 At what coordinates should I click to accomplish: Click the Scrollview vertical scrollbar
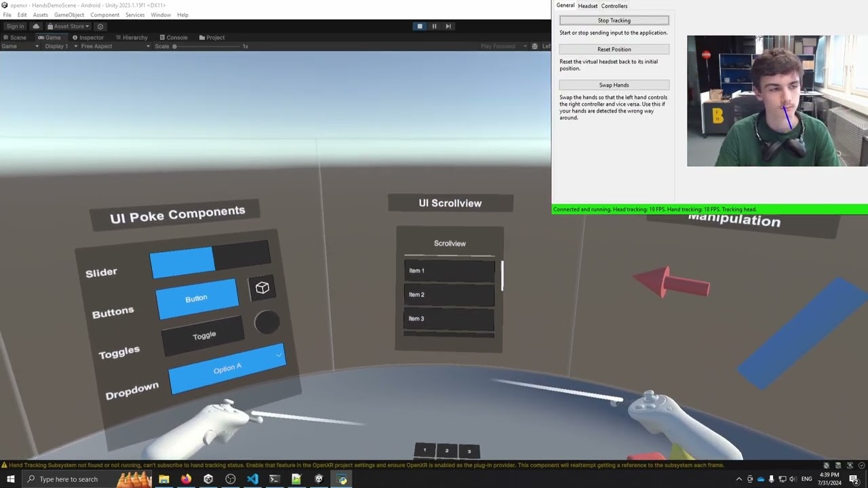502,275
